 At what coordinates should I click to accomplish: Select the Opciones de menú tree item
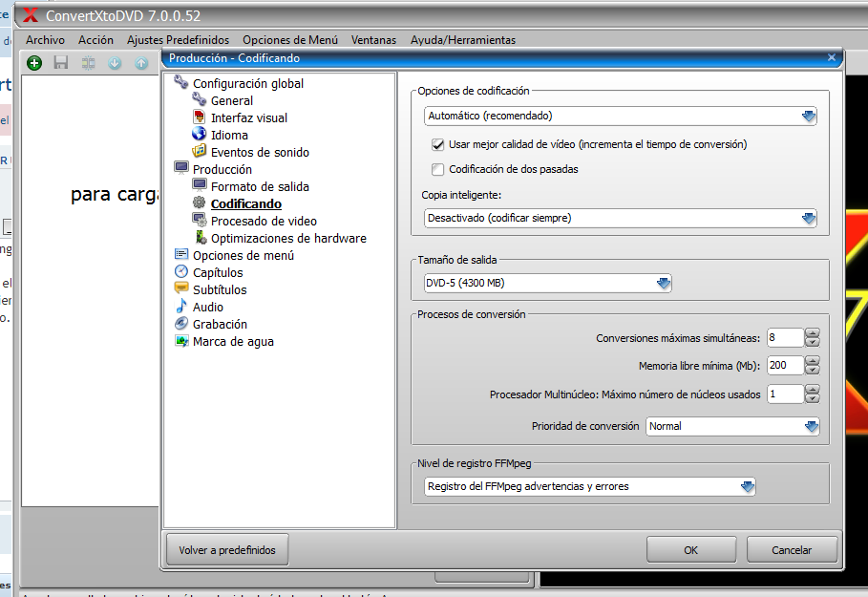[243, 255]
